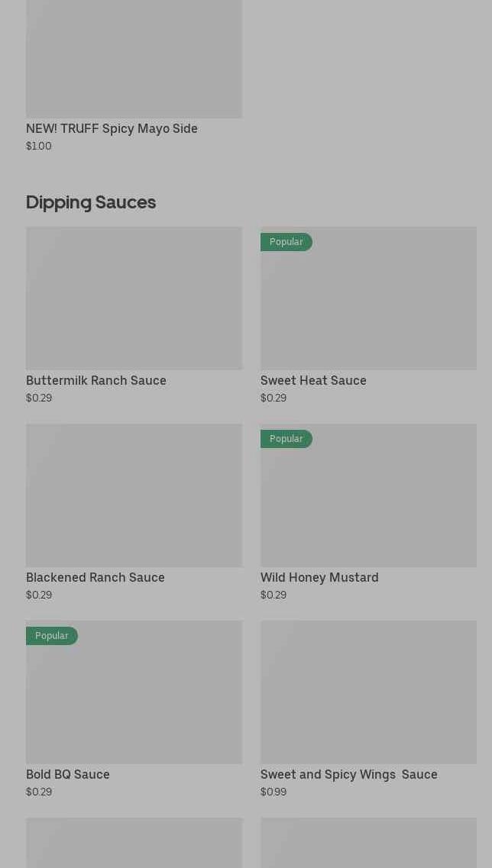Viewport: 492px width, 868px height.
Task: Select the Buttermilk Ranch Sauce title
Action: coord(96,380)
